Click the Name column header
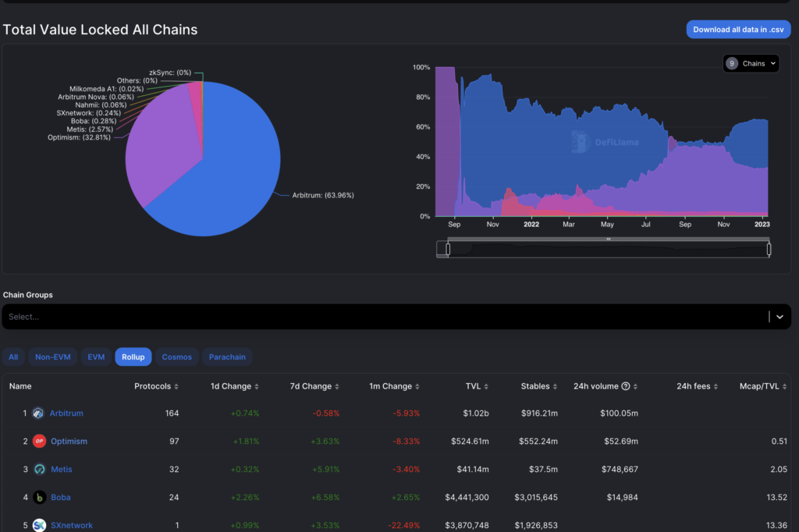This screenshot has width=799, height=532. [x=20, y=386]
